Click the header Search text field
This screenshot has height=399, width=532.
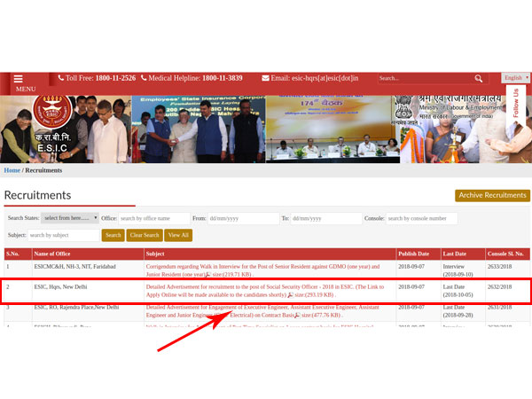pos(426,78)
